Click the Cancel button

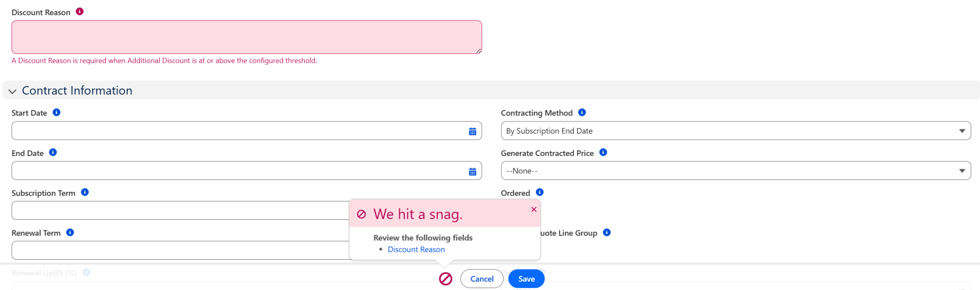[482, 279]
